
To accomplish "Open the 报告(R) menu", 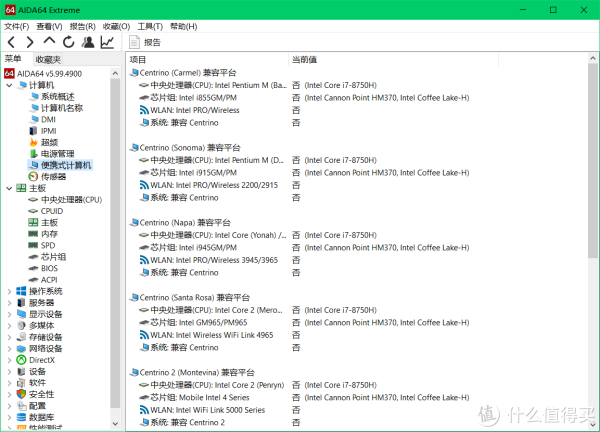I will coord(82,26).
